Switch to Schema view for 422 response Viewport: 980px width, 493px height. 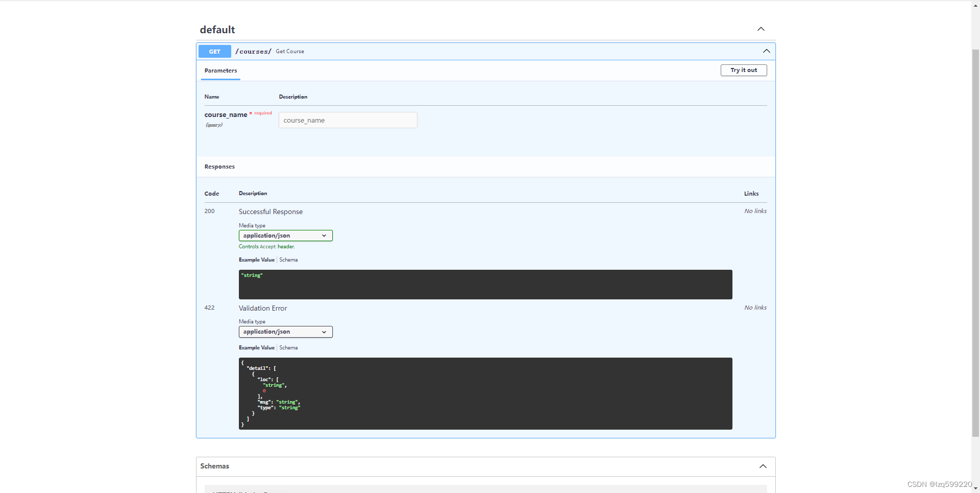pyautogui.click(x=288, y=348)
